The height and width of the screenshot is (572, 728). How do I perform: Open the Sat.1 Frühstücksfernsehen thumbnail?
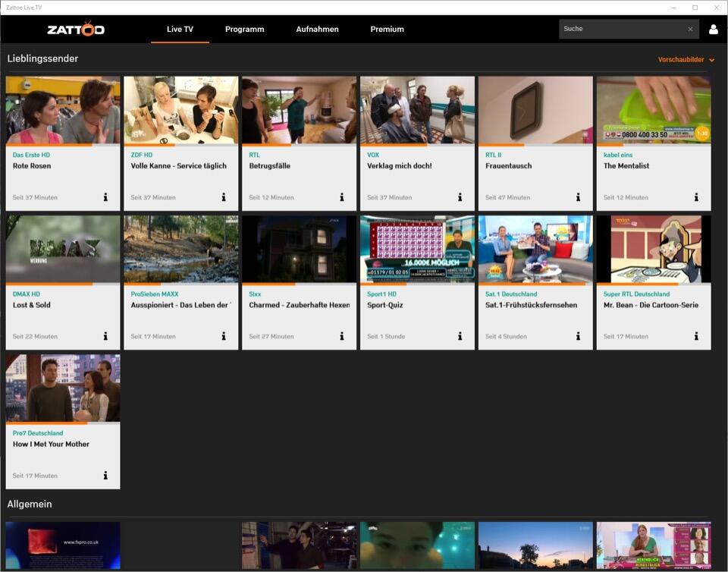(535, 250)
